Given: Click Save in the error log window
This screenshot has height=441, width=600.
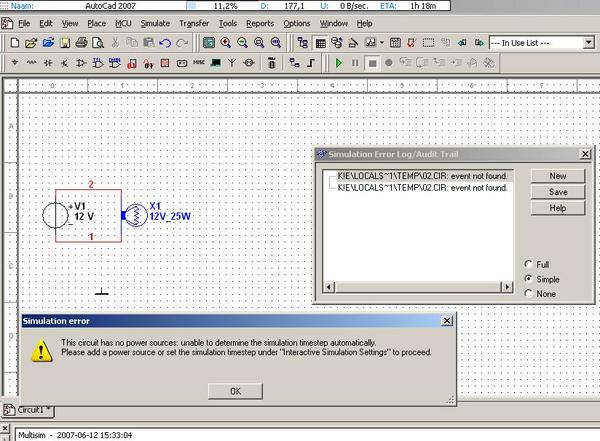Looking at the screenshot, I should pos(558,192).
